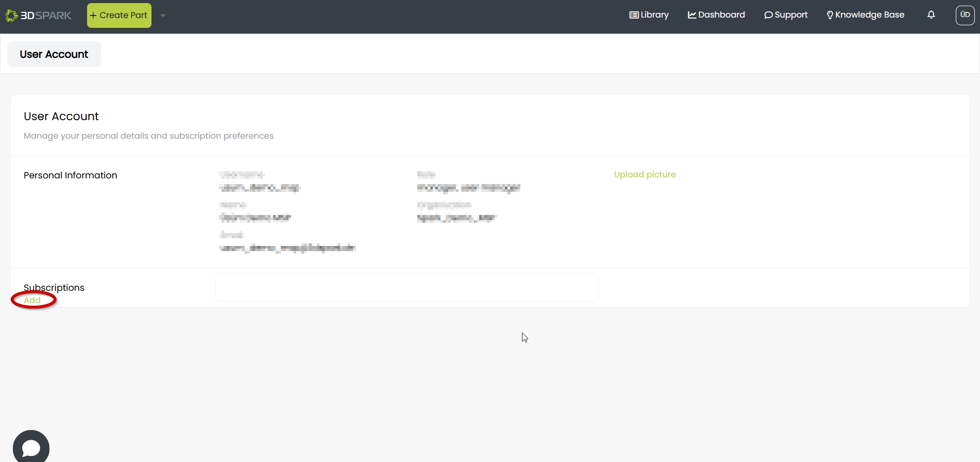Image resolution: width=980 pixels, height=462 pixels.
Task: Click the empty Subscriptions box
Action: pyautogui.click(x=407, y=287)
